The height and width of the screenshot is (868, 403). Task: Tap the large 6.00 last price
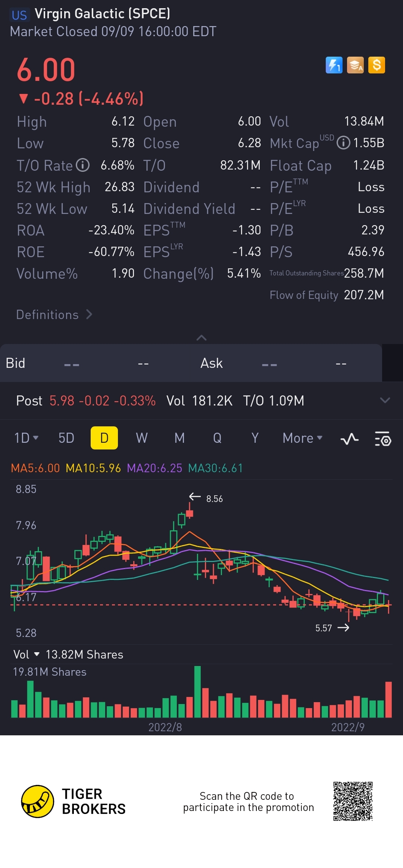point(46,70)
